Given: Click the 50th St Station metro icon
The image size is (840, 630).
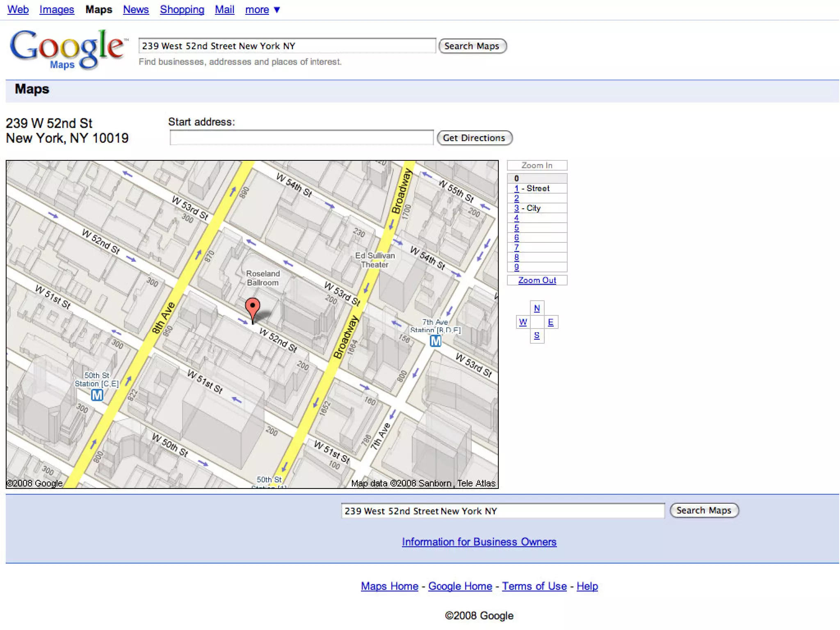Looking at the screenshot, I should pos(97,395).
